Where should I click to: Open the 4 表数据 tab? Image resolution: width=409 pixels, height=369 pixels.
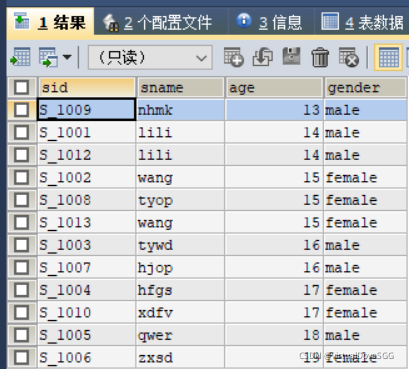[362, 22]
